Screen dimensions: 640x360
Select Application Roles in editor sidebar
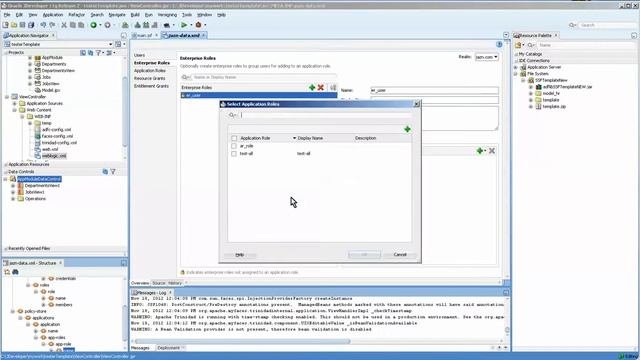click(150, 71)
